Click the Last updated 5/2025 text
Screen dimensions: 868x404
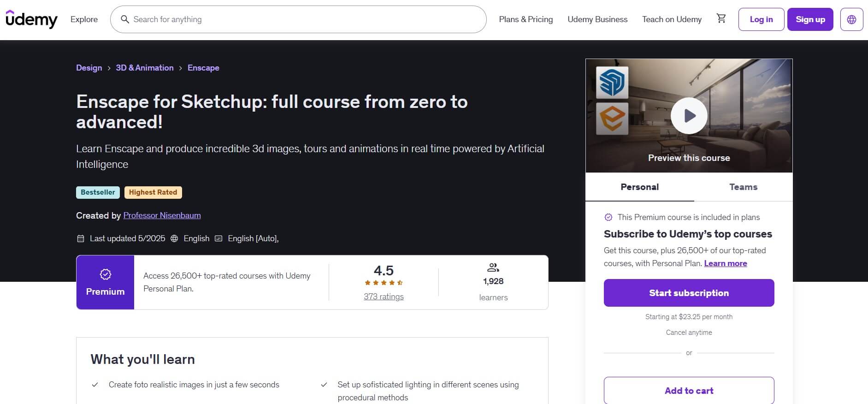tap(127, 238)
